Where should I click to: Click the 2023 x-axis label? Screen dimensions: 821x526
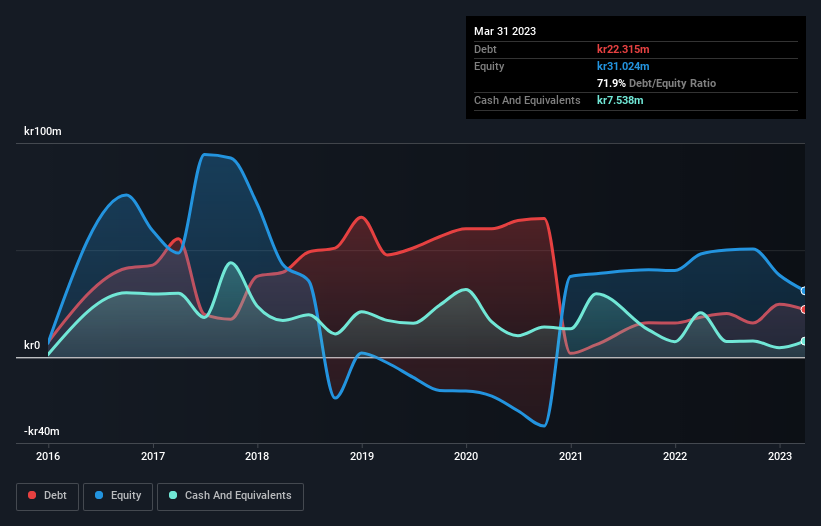pos(780,456)
